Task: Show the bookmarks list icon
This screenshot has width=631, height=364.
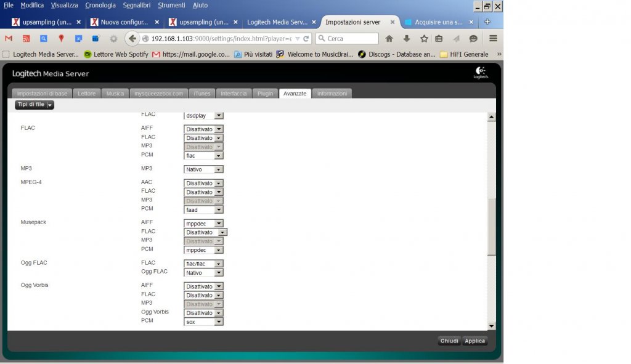Action: (x=439, y=39)
